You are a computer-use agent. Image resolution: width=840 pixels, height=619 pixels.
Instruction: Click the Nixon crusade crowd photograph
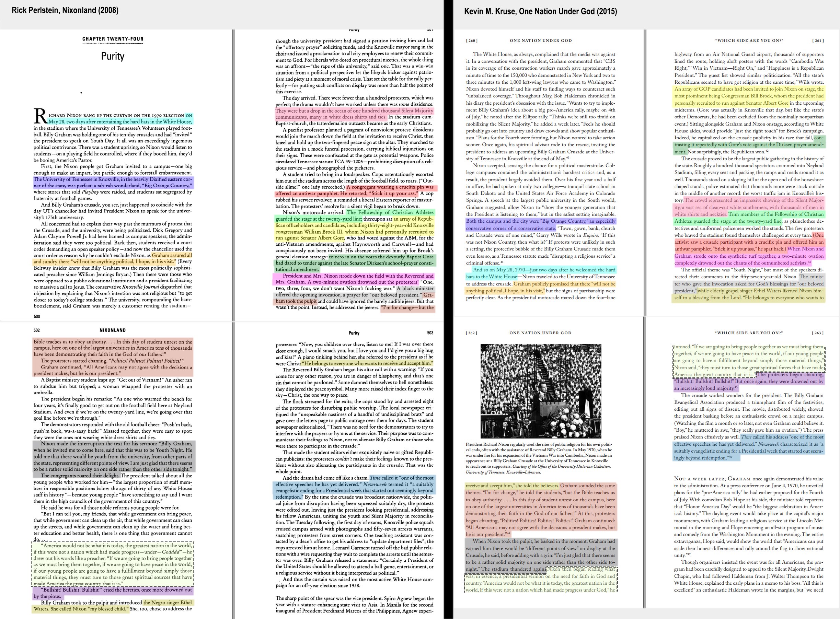541,391
